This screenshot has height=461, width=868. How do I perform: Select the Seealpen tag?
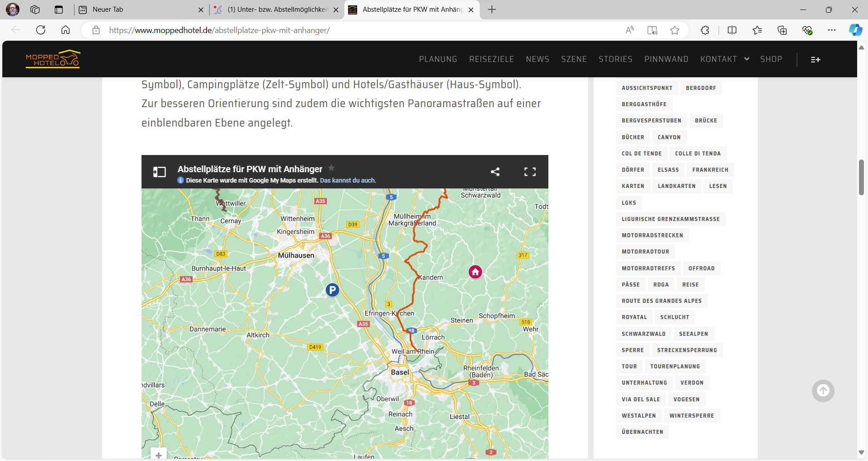693,334
